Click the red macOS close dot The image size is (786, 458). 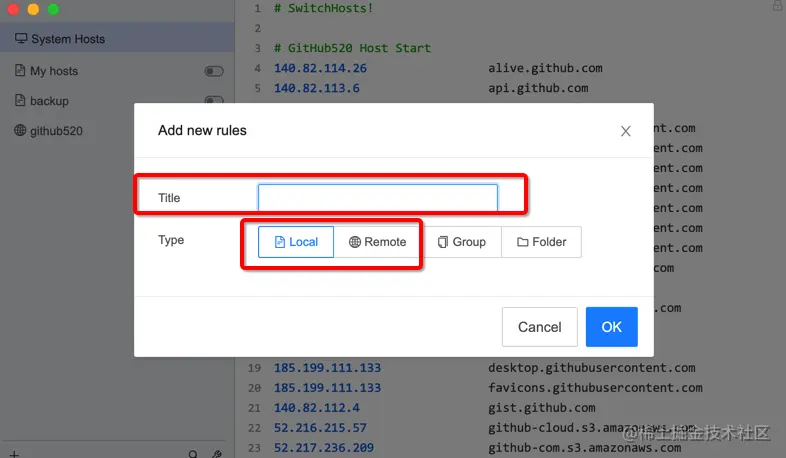[13, 9]
